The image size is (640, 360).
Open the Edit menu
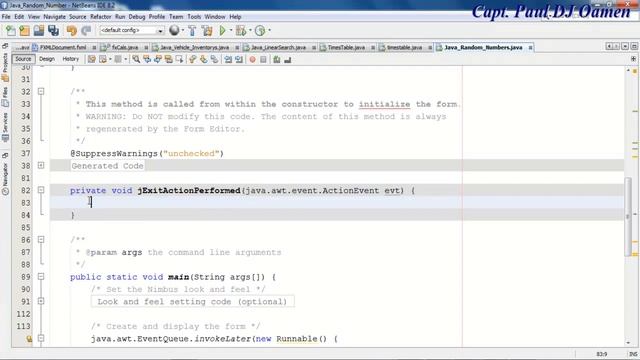tap(19, 17)
